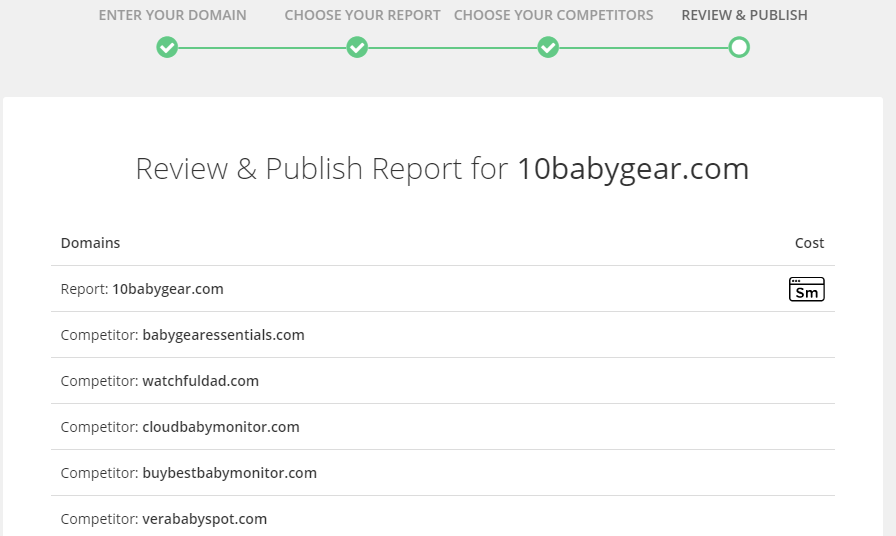Screen dimensions: 896x536
Task: Go to the Choose Your Competitors step label
Action: click(x=553, y=15)
